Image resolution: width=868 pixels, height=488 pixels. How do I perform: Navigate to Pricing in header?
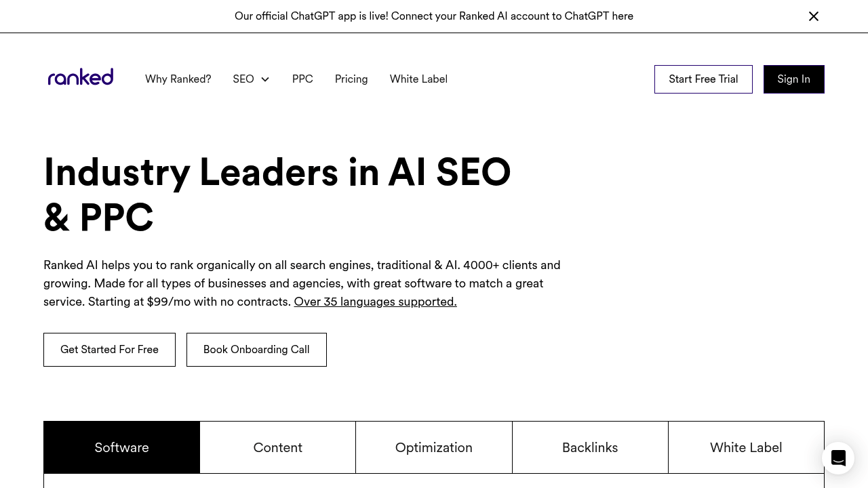[351, 79]
